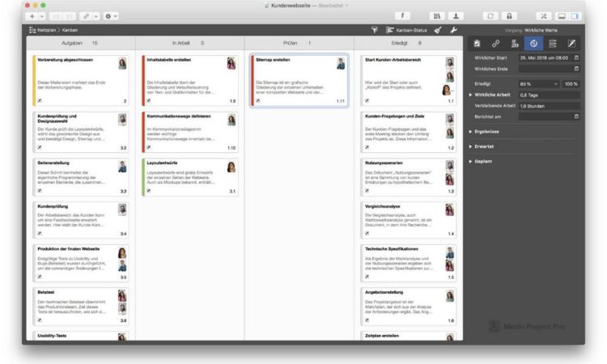Screen dimensions: 607x364
Task: Click the Wirkliches Ende date field
Action: tap(549, 70)
